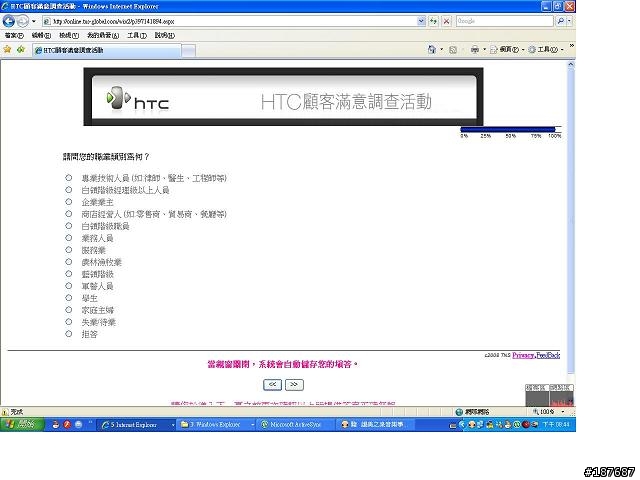Image resolution: width=640 pixels, height=480 pixels.
Task: Switch to Microsoft ActiveSync in the taskbar
Action: [296, 425]
